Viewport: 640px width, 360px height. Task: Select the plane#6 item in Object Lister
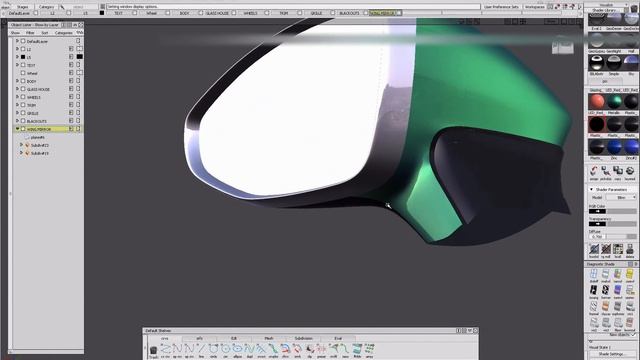tap(38, 137)
